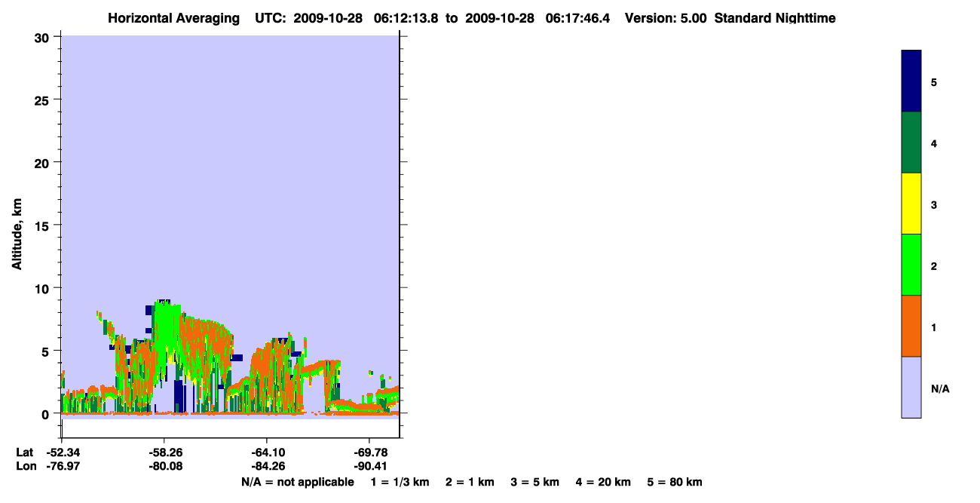Click the longitude value -84.26
The width and height of the screenshot is (980, 503).
[267, 466]
